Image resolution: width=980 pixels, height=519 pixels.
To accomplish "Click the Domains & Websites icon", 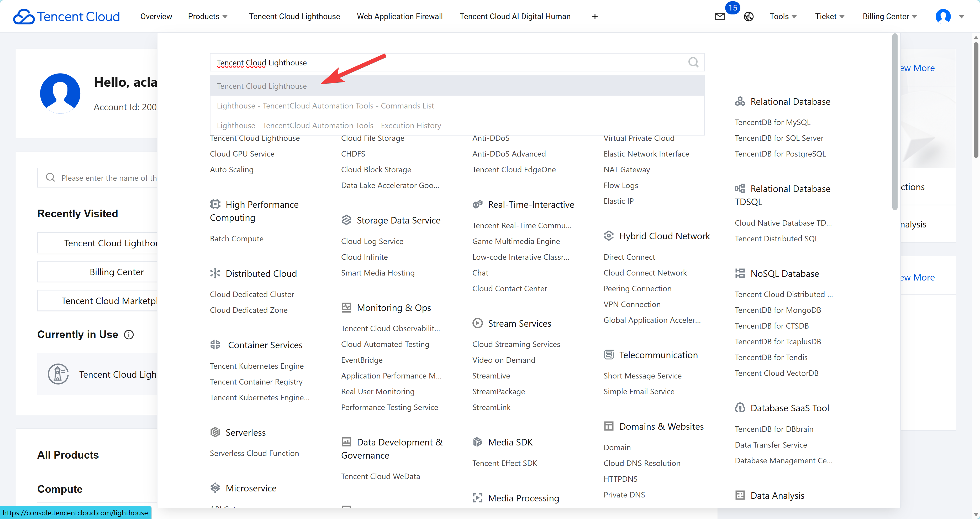I will pos(609,426).
